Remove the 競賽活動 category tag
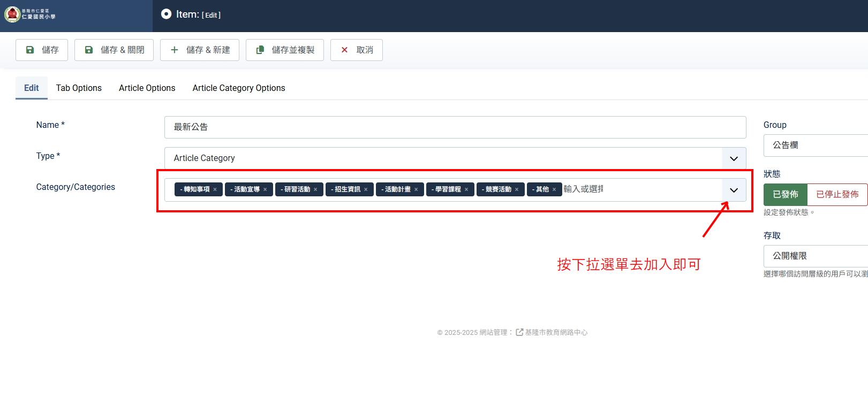 click(517, 189)
